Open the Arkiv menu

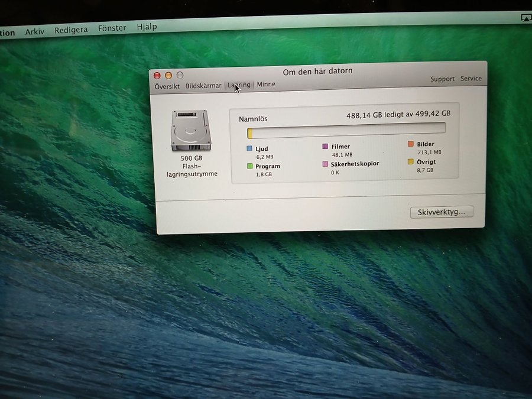35,31
